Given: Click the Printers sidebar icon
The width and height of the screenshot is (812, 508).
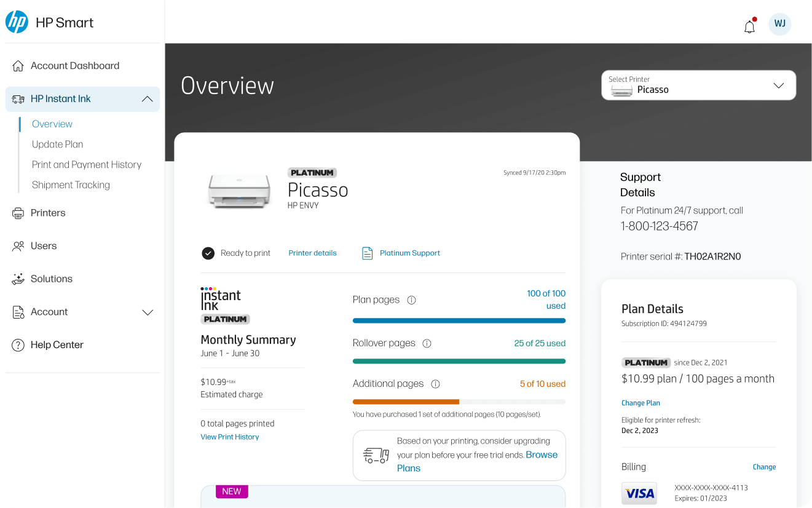Looking at the screenshot, I should pyautogui.click(x=18, y=213).
